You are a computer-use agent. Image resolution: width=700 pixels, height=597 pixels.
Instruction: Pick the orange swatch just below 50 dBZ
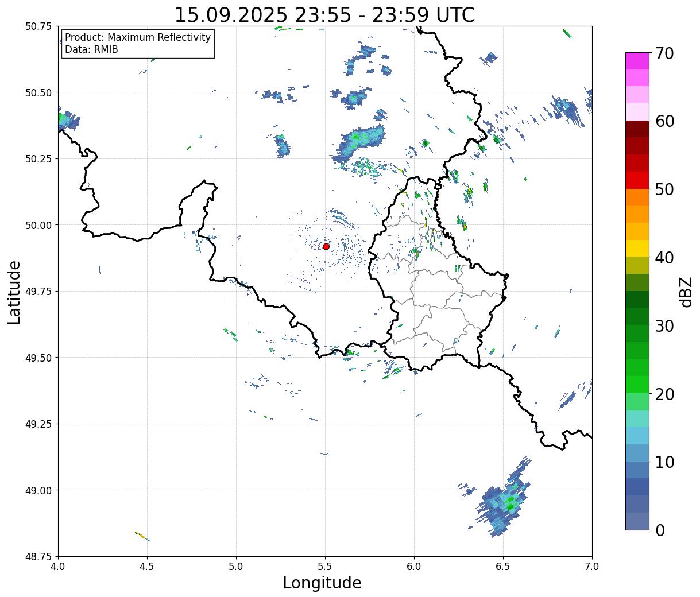pyautogui.click(x=637, y=197)
